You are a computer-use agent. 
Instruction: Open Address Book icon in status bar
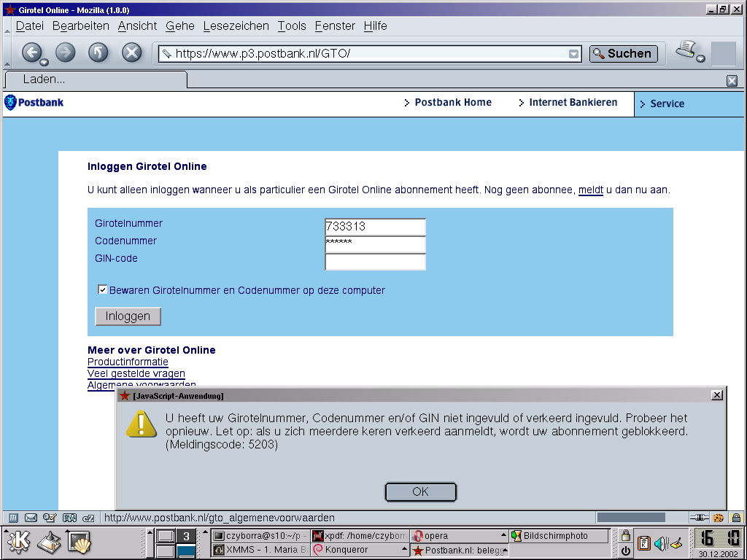pos(69,518)
